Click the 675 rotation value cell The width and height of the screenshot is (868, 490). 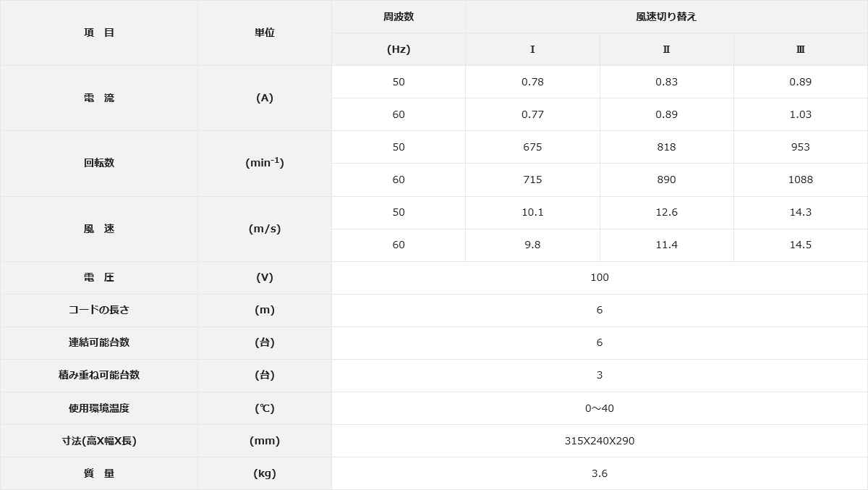(532, 147)
